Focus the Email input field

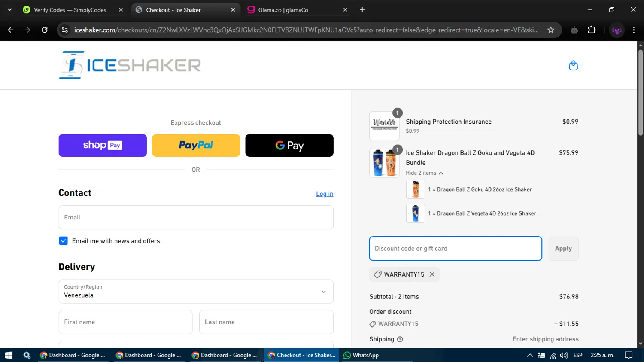196,217
